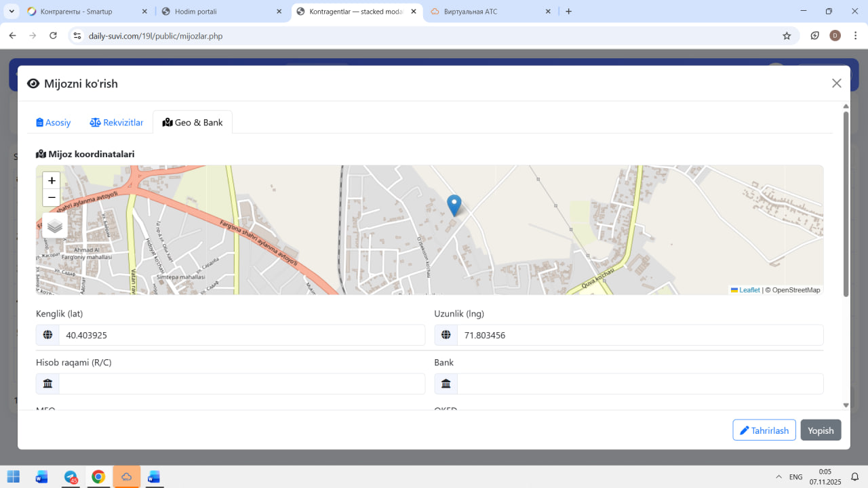Open the map layers control

(x=55, y=226)
